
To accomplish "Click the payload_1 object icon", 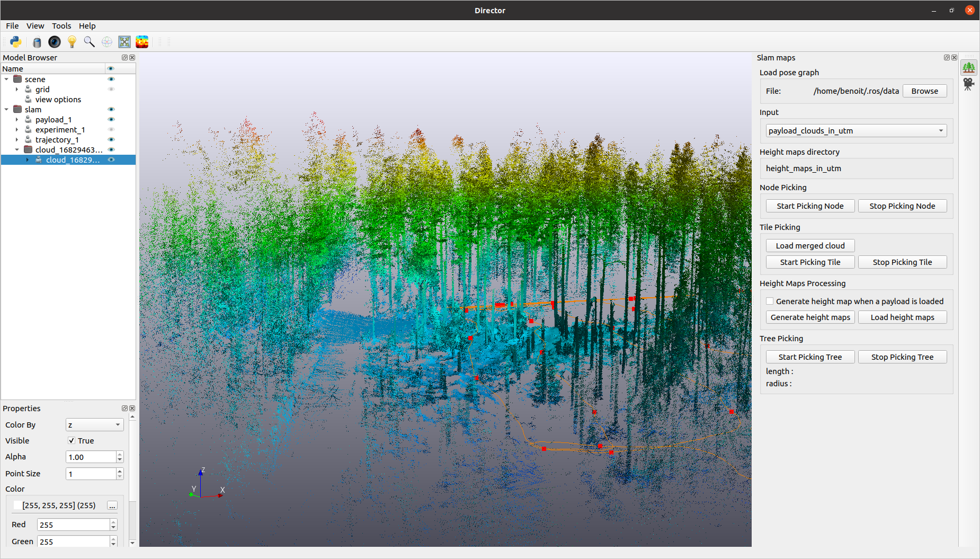I will (x=28, y=119).
